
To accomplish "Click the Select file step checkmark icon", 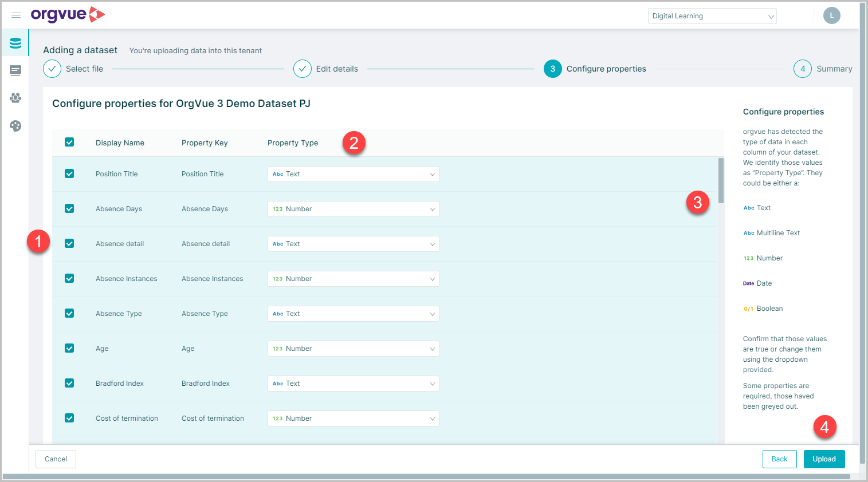I will 52,69.
